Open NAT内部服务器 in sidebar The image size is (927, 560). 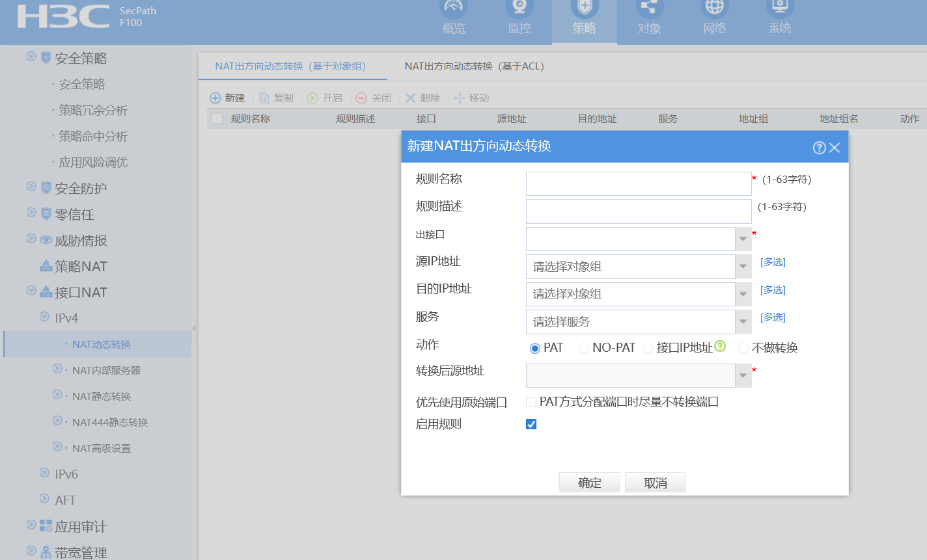tap(106, 370)
